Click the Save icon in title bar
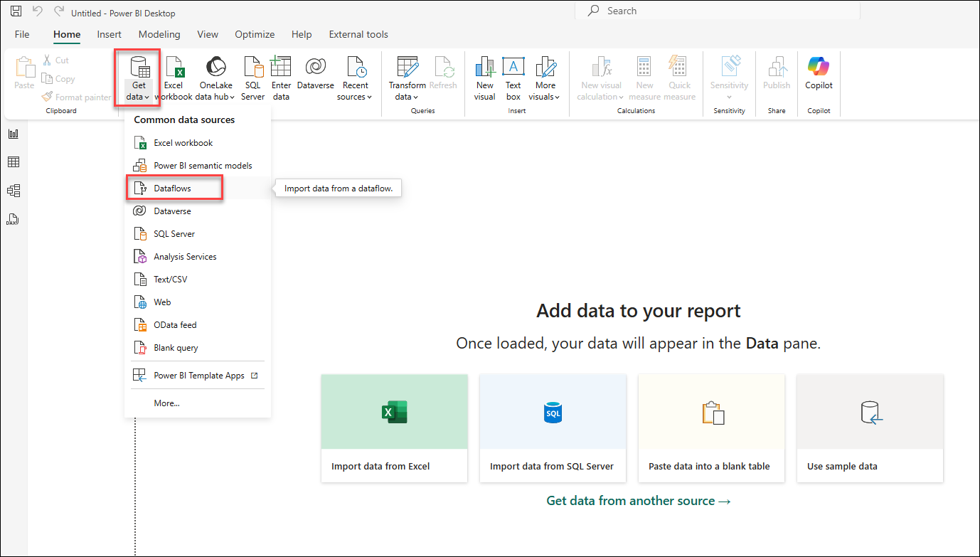The width and height of the screenshot is (980, 557). 16,11
